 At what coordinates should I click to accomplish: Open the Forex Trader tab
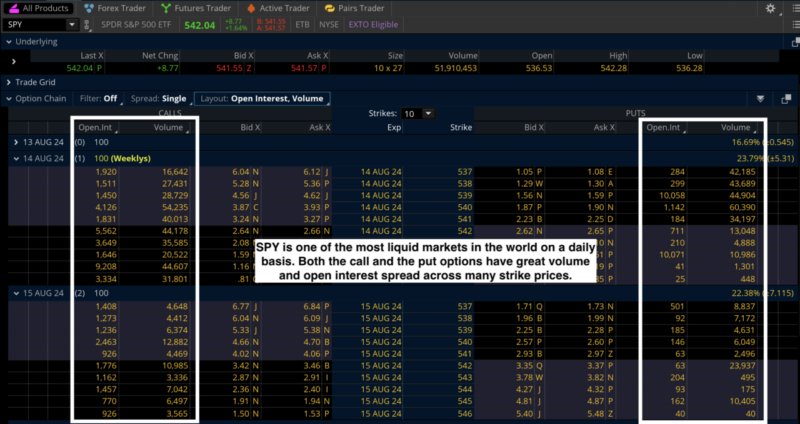tap(115, 8)
